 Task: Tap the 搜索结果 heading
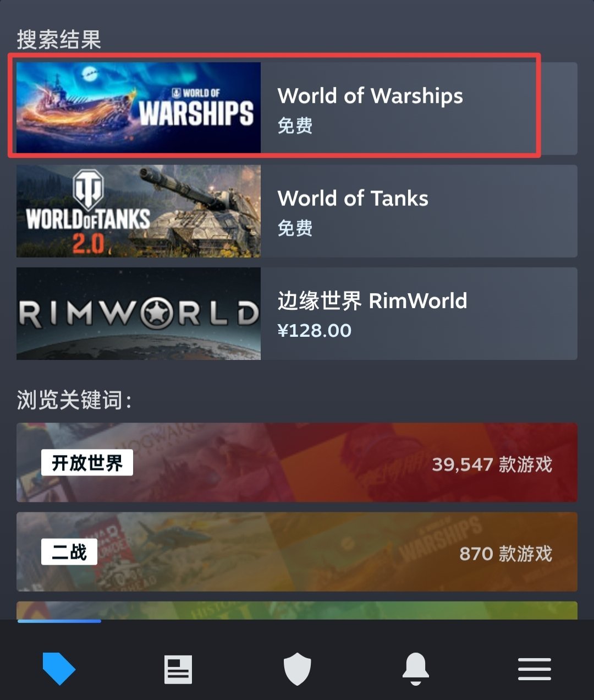[x=59, y=40]
